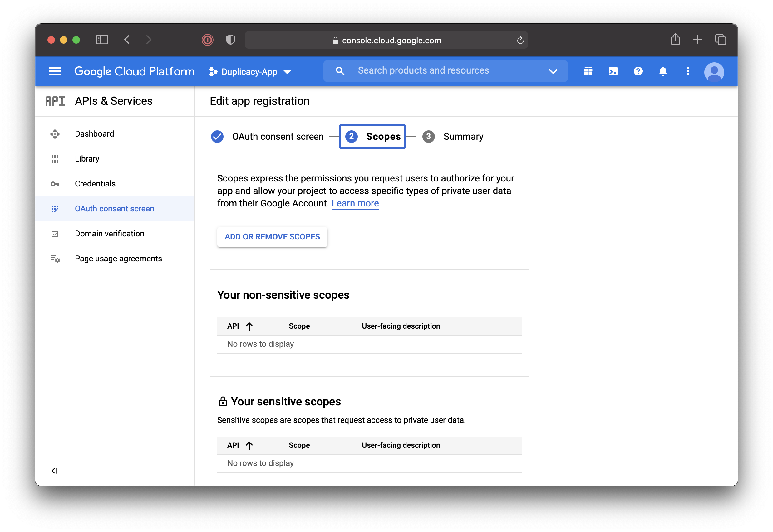Expand the search bar dropdown chevron

(553, 71)
